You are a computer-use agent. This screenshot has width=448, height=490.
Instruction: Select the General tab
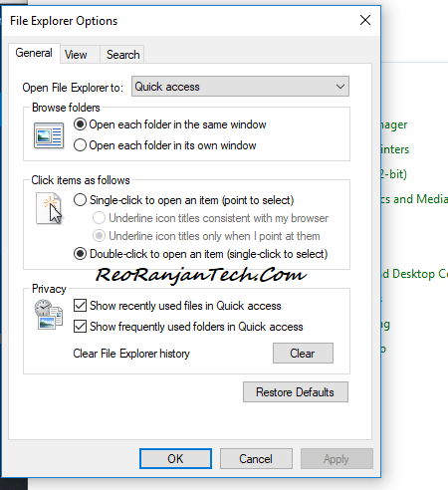(x=34, y=53)
